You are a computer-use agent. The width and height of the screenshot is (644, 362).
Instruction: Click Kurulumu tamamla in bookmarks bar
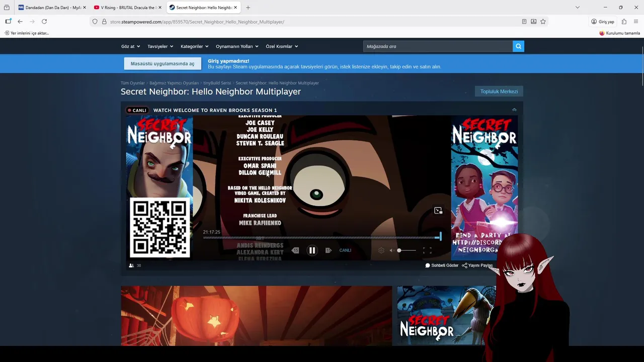click(x=619, y=33)
